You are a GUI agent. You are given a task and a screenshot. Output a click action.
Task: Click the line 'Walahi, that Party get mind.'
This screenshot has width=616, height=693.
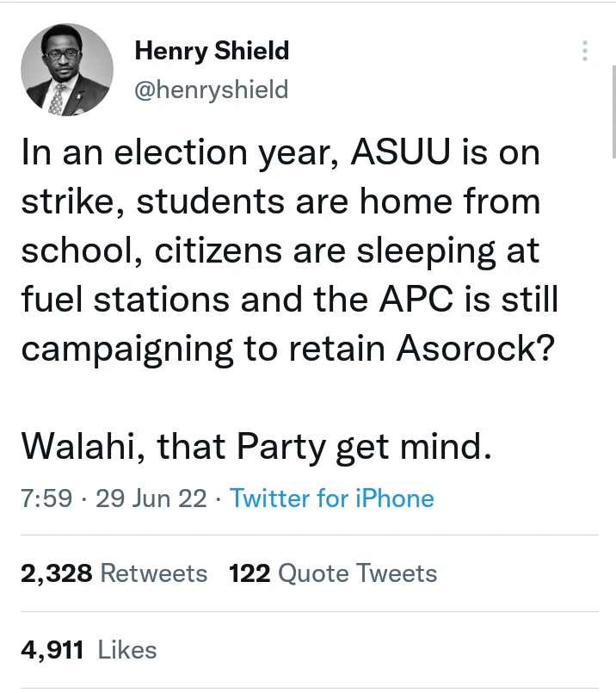[x=256, y=448]
